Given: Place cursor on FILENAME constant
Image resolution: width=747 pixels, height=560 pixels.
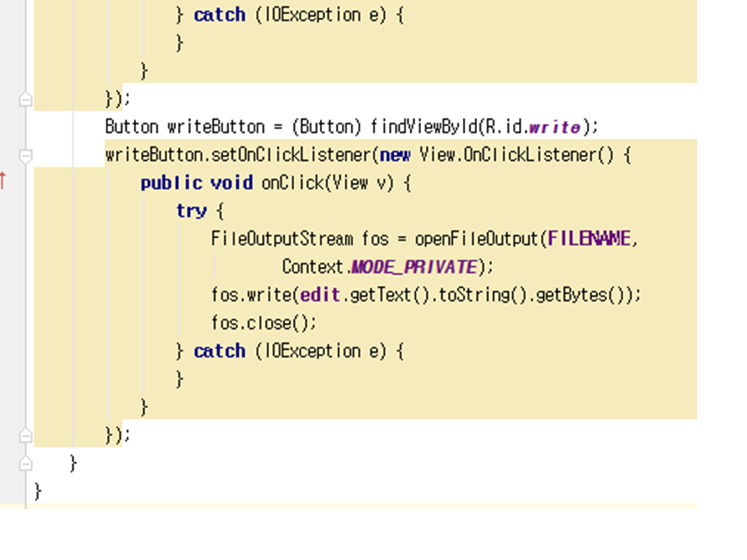Looking at the screenshot, I should (589, 239).
